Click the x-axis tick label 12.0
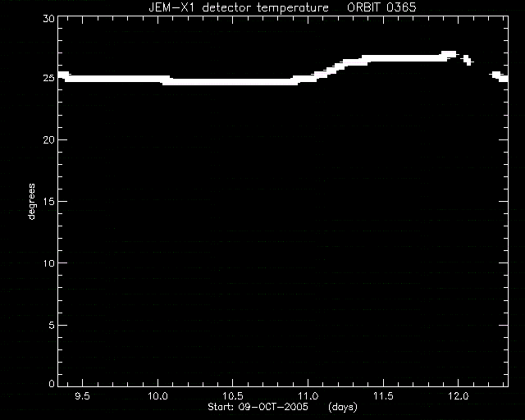525x420 pixels. (458, 396)
